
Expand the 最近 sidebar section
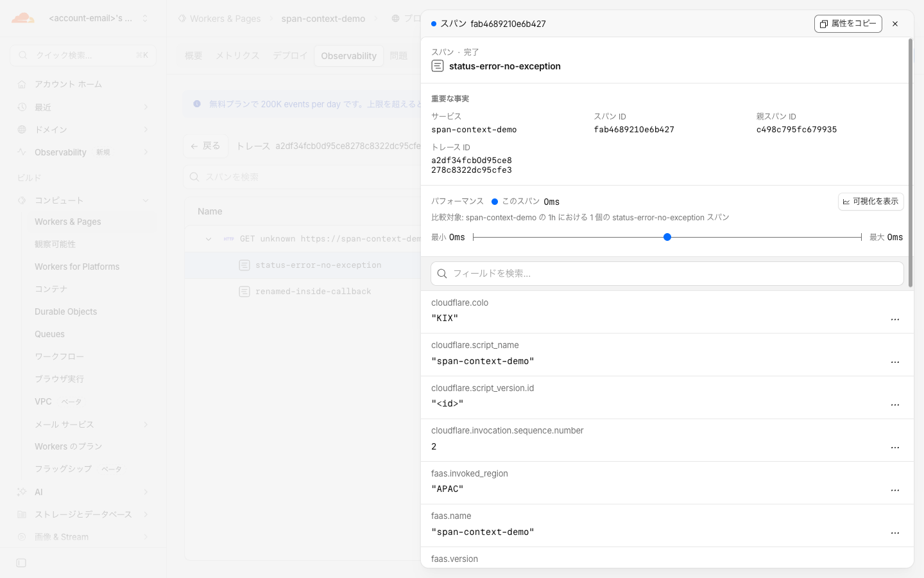83,107
